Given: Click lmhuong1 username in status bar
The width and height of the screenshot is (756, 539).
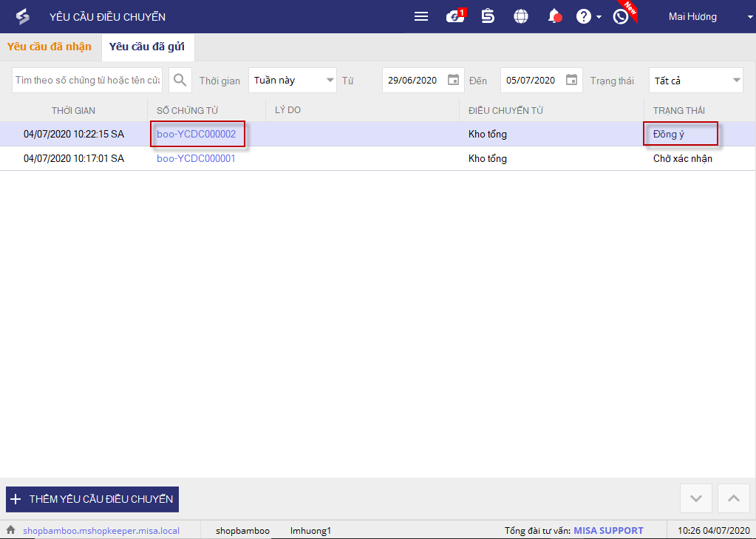Looking at the screenshot, I should [310, 531].
